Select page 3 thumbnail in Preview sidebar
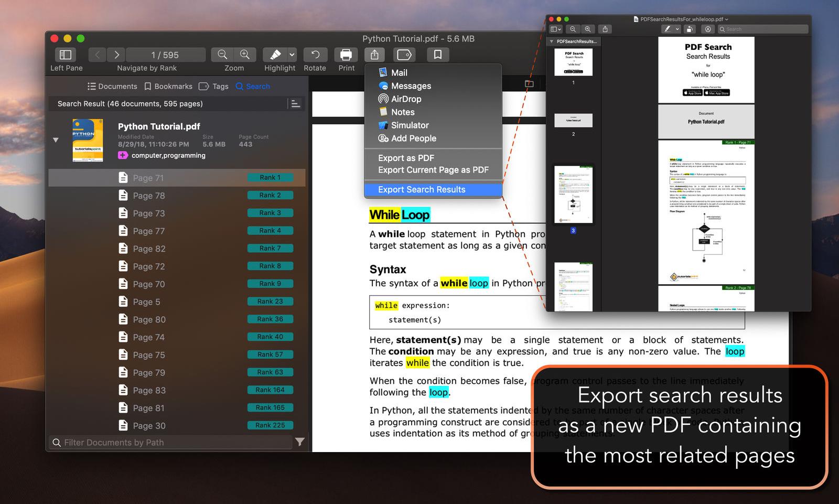Viewport: 839px width, 504px height. point(573,195)
